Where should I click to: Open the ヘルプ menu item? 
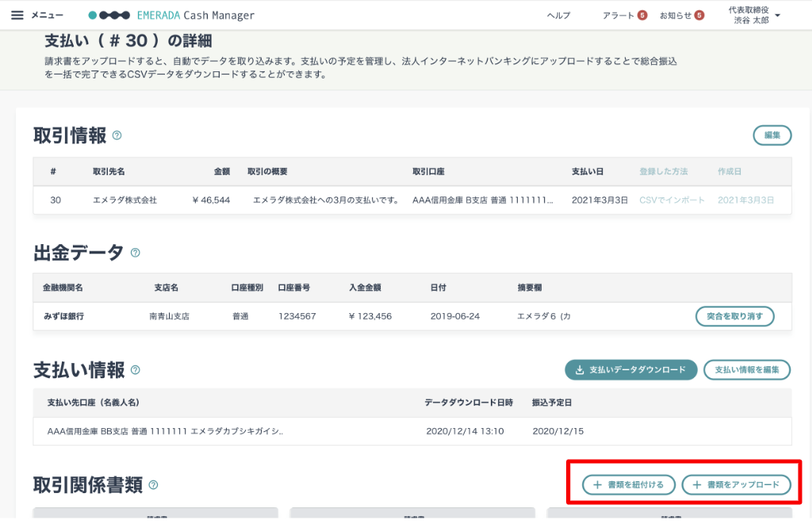point(558,16)
